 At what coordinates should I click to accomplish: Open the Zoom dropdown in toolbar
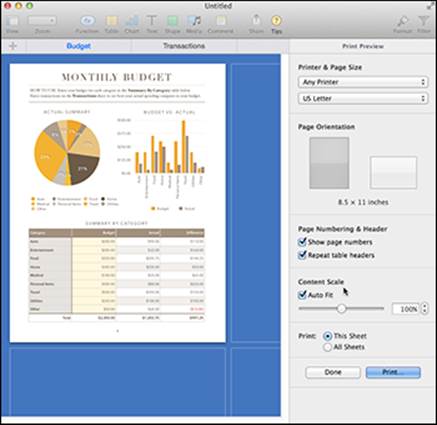point(42,21)
